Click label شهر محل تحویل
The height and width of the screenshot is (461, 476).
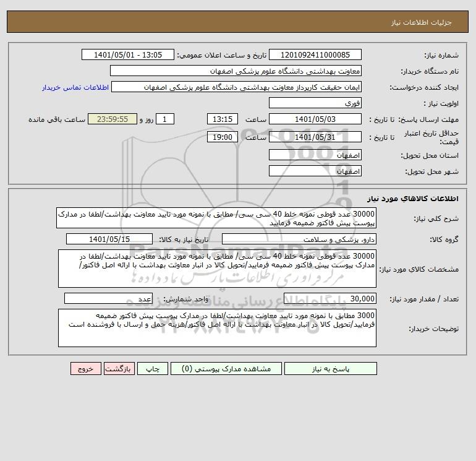[432, 171]
